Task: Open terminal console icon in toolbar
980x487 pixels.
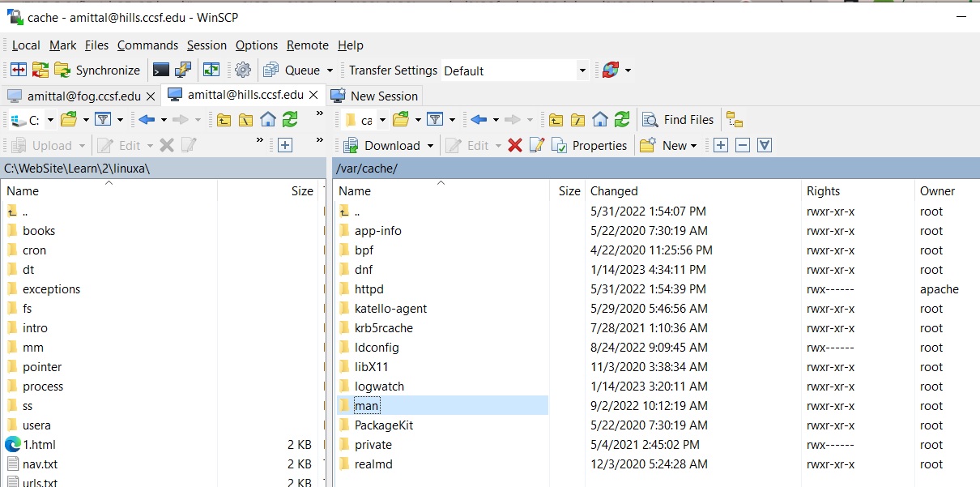Action: (161, 70)
